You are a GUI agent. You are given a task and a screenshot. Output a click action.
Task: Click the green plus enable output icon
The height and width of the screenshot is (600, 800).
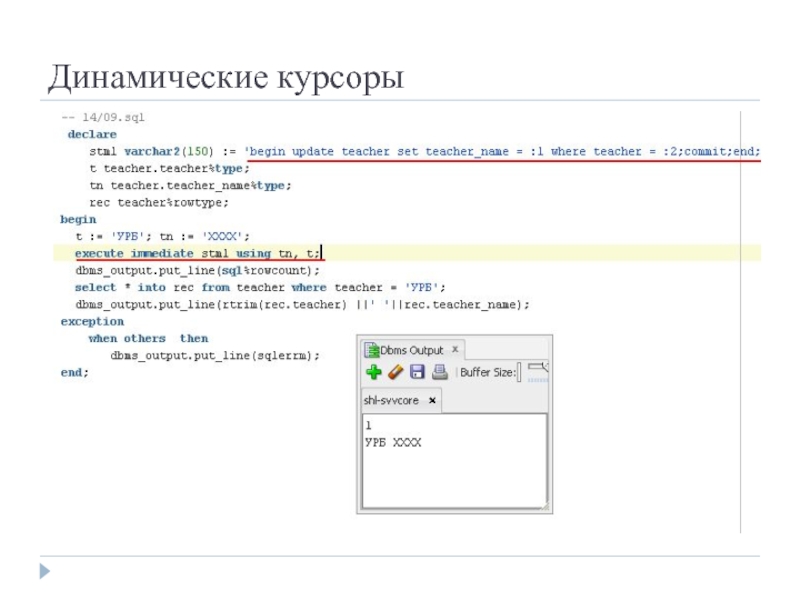coord(374,373)
